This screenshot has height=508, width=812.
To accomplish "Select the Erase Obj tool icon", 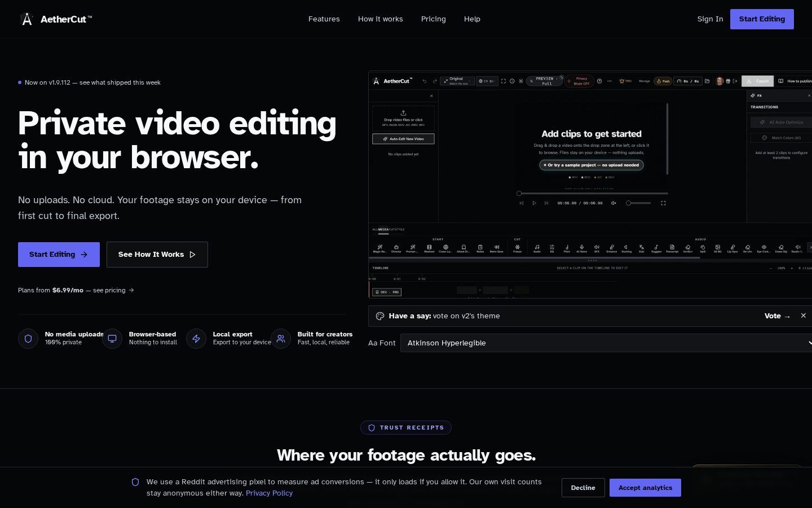I will 781,247.
